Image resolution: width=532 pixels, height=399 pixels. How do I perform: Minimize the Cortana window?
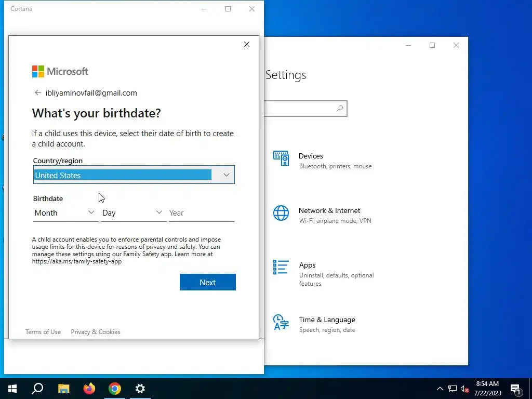click(204, 9)
